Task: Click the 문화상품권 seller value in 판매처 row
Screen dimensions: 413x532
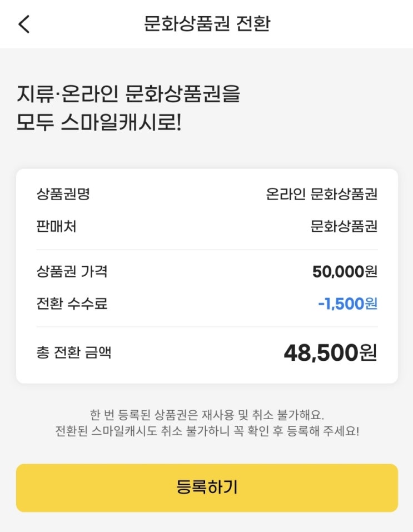Action: coord(344,227)
